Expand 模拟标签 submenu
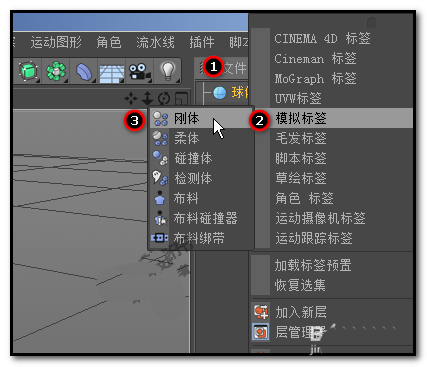Viewport: 427px width, 367px height. [301, 118]
